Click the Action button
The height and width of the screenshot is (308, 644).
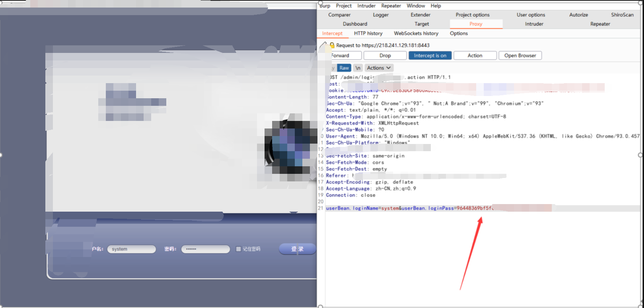[x=475, y=56]
